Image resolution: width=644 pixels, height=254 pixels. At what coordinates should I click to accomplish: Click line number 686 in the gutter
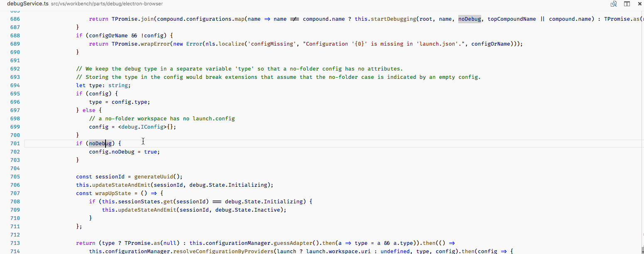click(x=15, y=19)
